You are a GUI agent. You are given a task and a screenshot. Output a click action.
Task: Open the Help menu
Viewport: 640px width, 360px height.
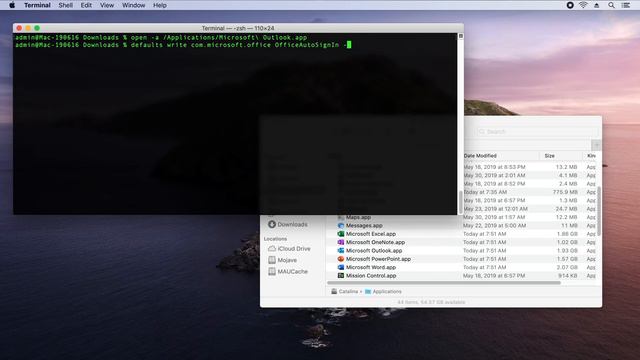[x=160, y=5]
